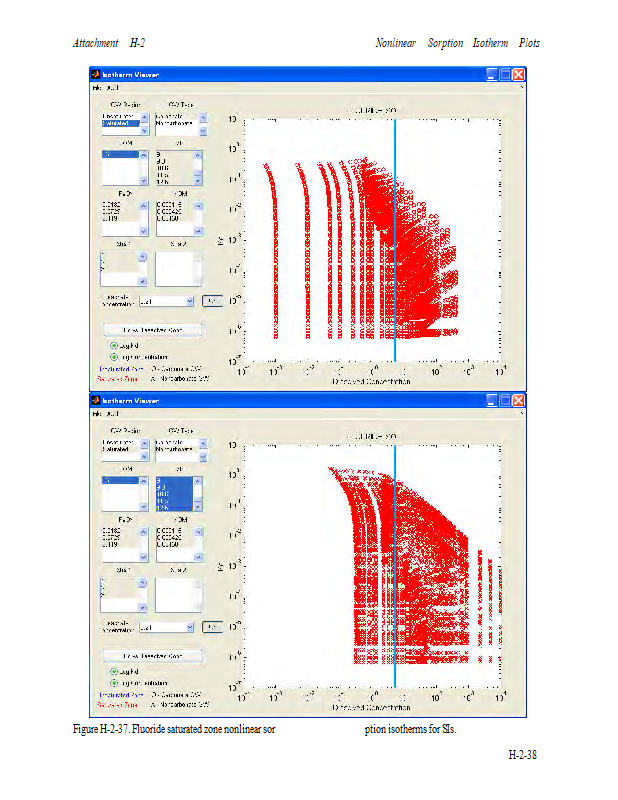
Task: Click the MATLAB icon in the upper Isotherm Viewer title bar
Action: 96,75
